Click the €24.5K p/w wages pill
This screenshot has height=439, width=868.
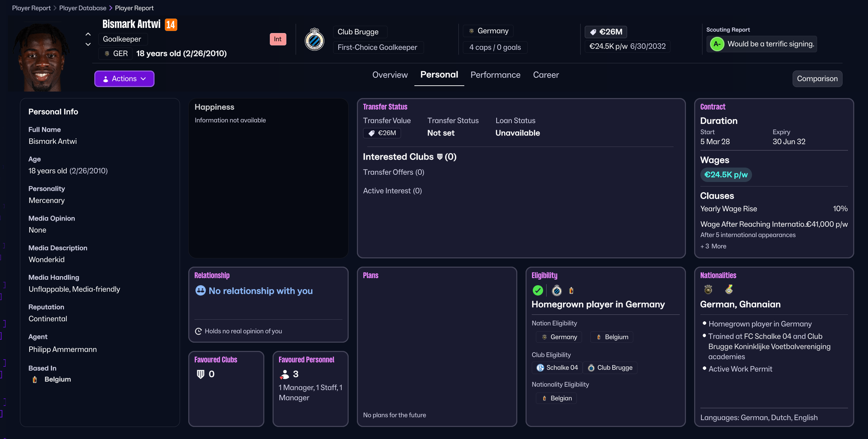pos(726,175)
